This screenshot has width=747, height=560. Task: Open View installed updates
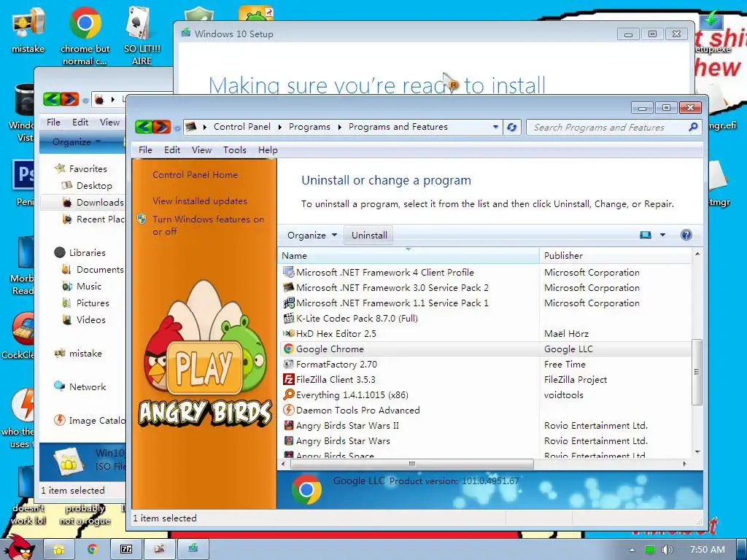200,201
